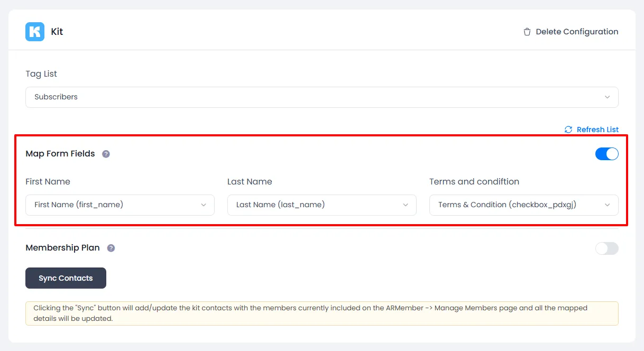Open the Tag List Subscribers dropdown

point(321,97)
